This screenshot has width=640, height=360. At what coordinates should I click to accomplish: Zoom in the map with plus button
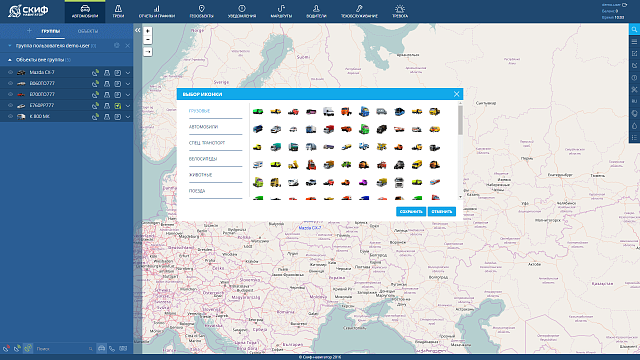pyautogui.click(x=148, y=31)
